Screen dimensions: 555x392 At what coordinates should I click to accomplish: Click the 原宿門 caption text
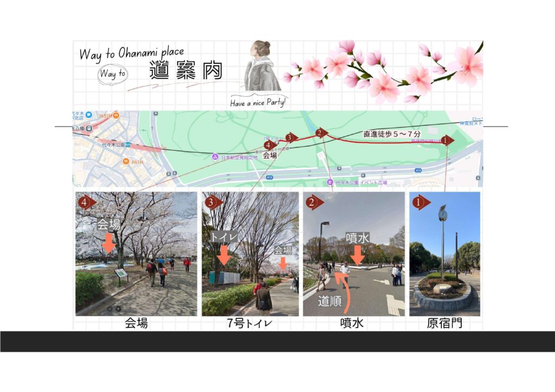444,324
